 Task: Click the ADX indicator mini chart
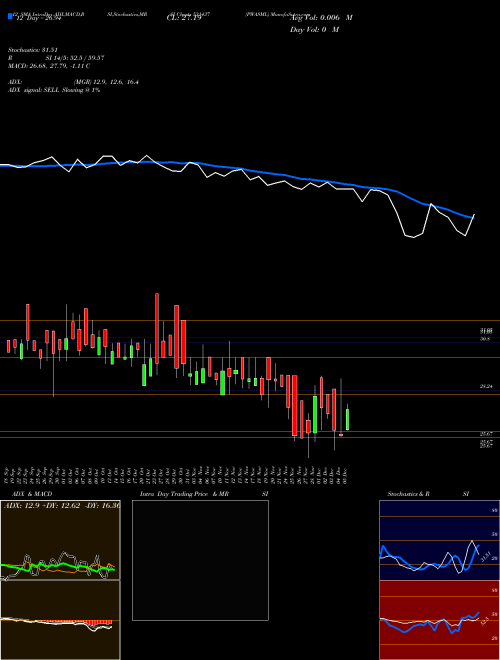60,540
